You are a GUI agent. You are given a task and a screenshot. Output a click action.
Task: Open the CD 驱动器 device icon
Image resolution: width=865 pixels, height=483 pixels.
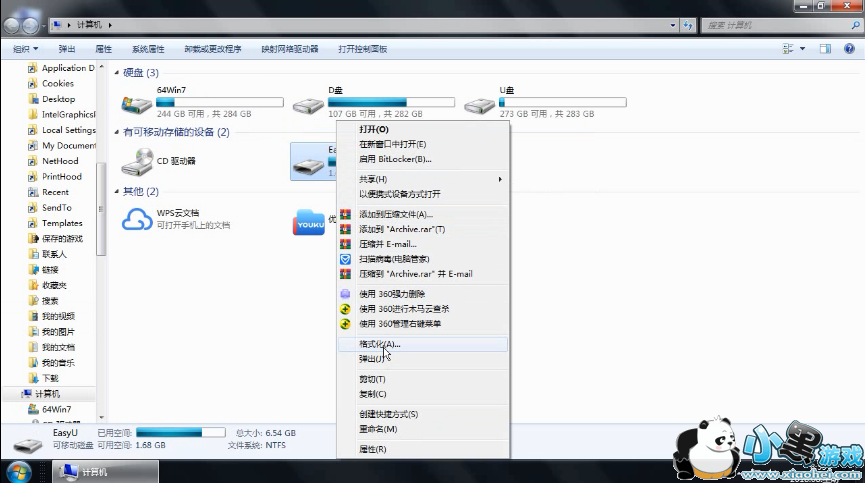coord(137,160)
